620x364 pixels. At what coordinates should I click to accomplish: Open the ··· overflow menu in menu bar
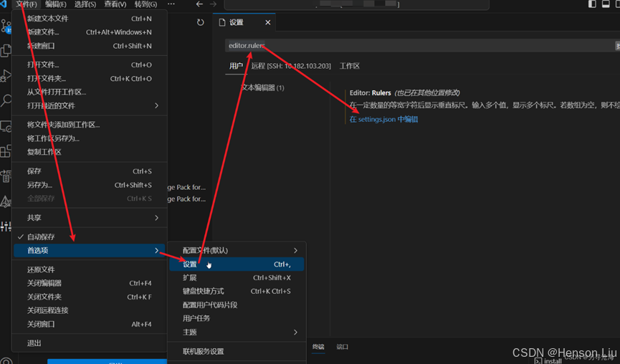click(x=171, y=4)
